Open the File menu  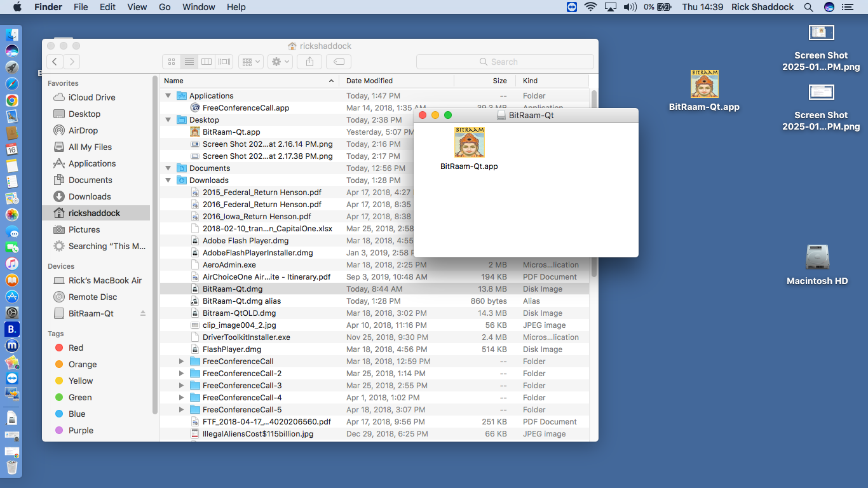point(81,7)
